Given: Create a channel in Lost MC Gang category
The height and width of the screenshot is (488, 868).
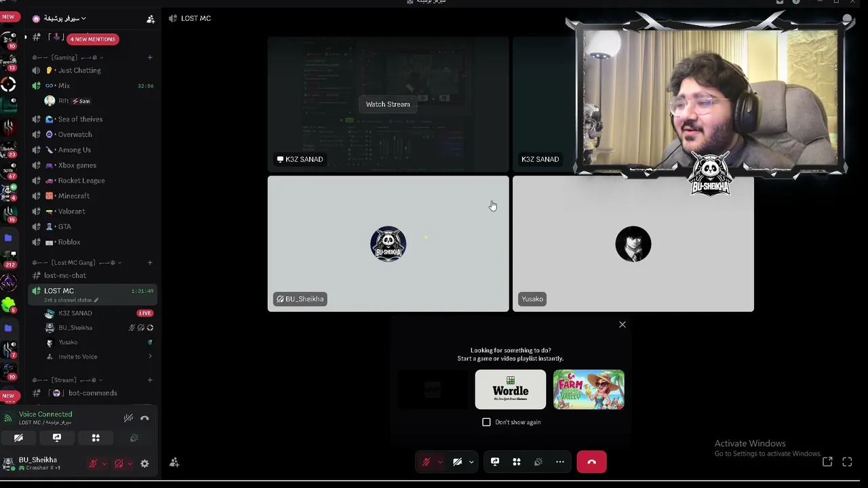Looking at the screenshot, I should click(x=150, y=263).
